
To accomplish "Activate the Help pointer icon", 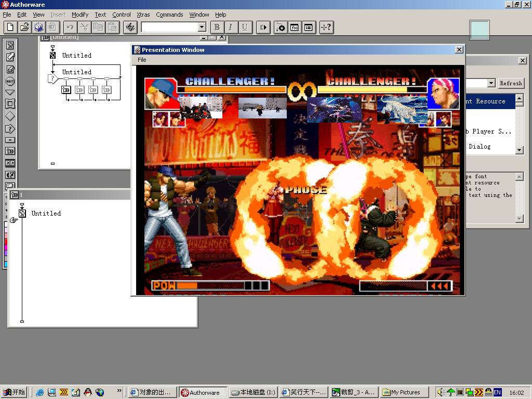I will [326, 27].
